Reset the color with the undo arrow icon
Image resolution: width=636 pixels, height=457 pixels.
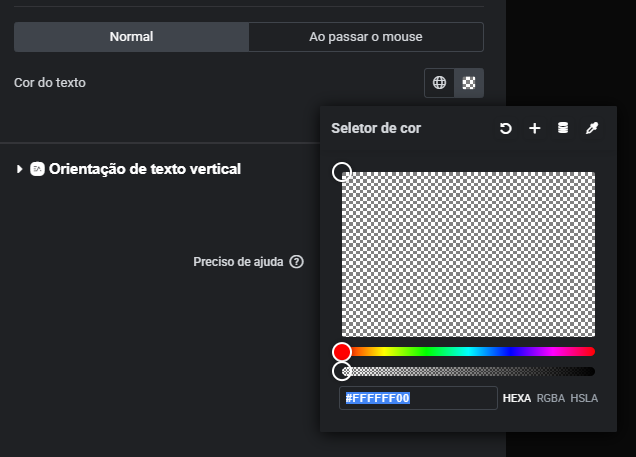[x=506, y=128]
